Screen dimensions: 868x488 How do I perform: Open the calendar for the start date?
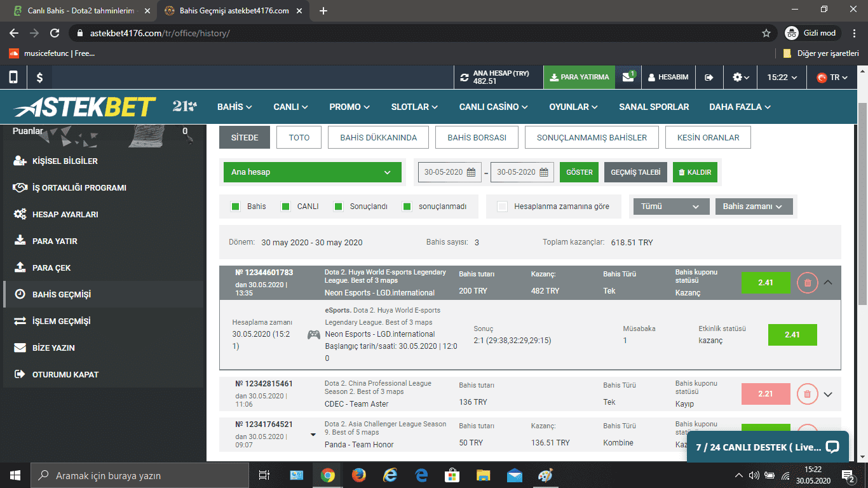471,172
